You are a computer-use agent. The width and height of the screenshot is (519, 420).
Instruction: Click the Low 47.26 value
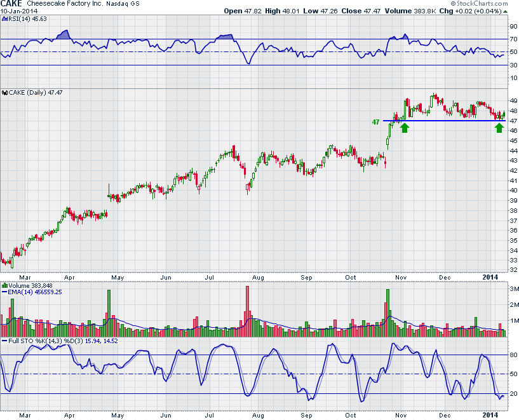320,11
